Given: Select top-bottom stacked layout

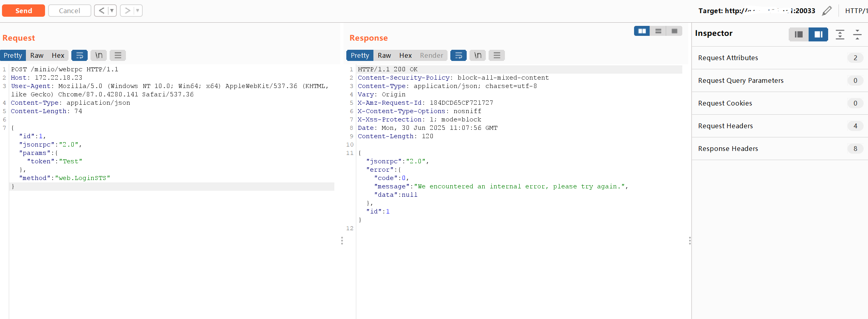Looking at the screenshot, I should tap(658, 31).
